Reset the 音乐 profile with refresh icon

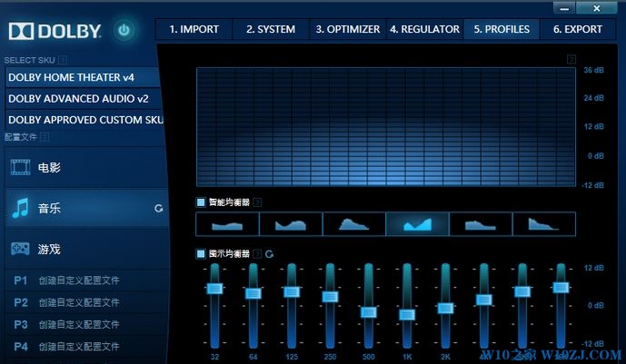[x=158, y=208]
